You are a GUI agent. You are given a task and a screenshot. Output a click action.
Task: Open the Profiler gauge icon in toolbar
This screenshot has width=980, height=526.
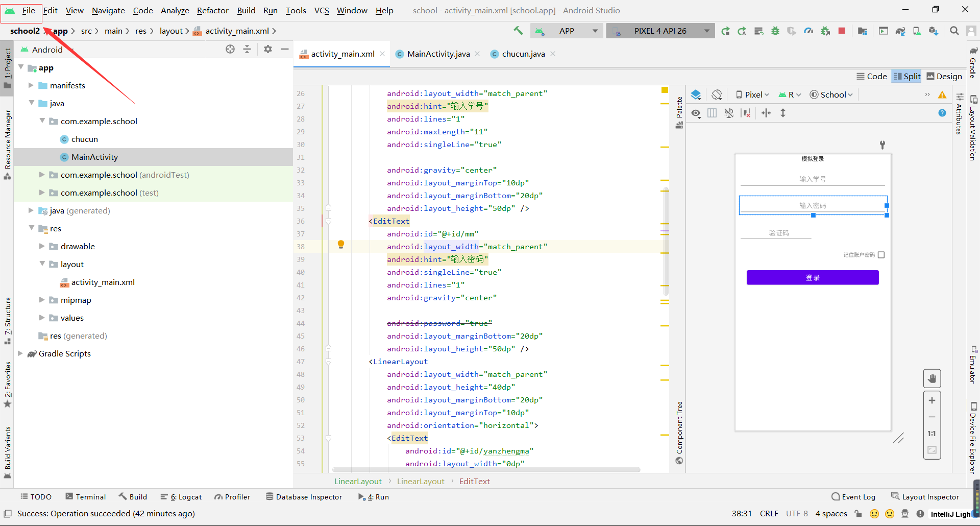tap(808, 31)
